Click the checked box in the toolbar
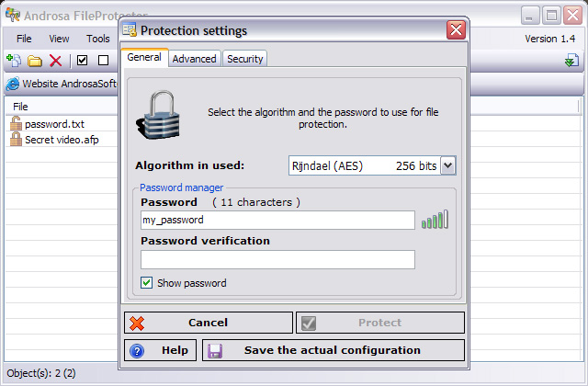 (x=83, y=61)
